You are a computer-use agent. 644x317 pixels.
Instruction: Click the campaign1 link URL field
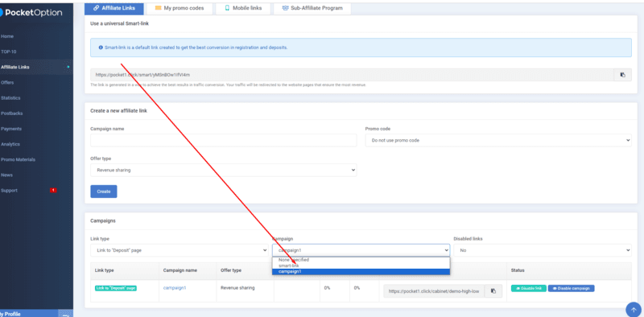[x=434, y=290]
